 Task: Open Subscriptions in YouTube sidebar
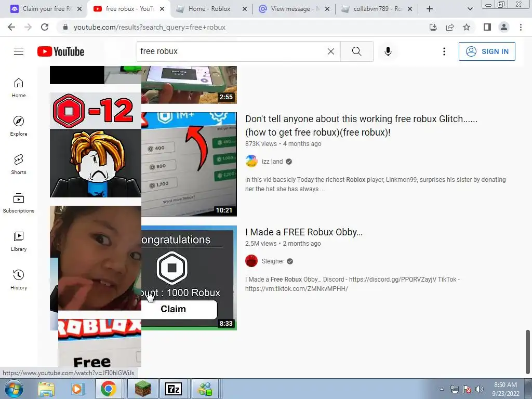(19, 203)
